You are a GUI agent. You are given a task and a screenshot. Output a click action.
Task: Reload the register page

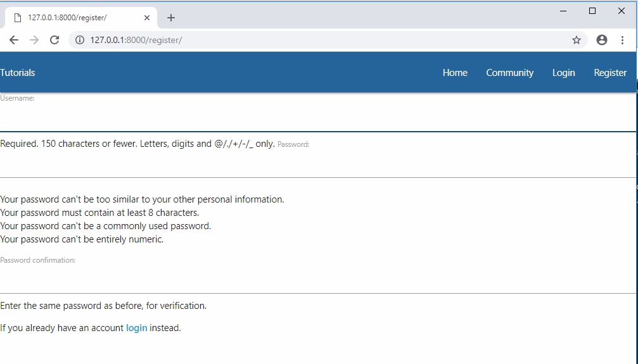(x=54, y=40)
